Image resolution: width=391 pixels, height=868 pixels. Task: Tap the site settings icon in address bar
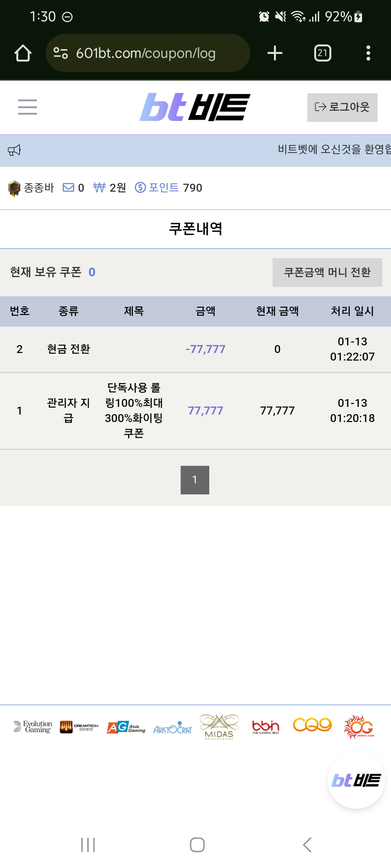60,53
